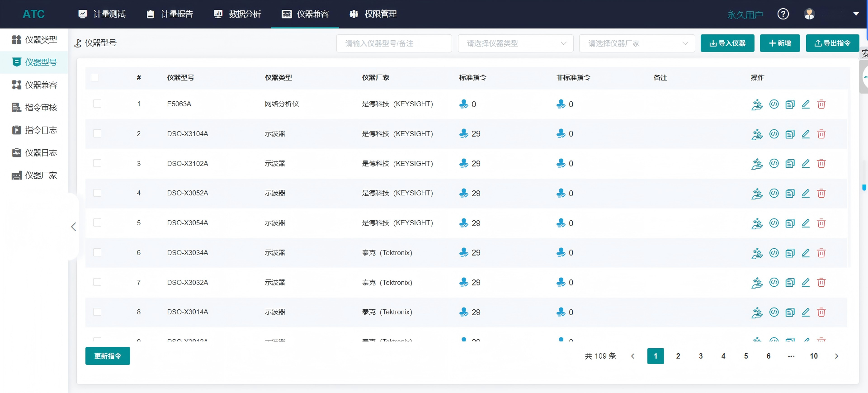
Task: Go to page 2
Action: tap(678, 356)
